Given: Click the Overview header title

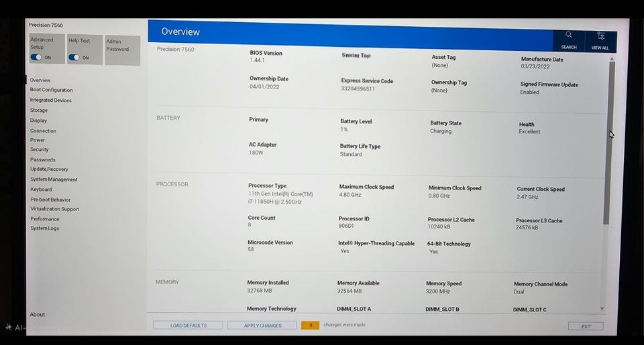Looking at the screenshot, I should pos(180,31).
